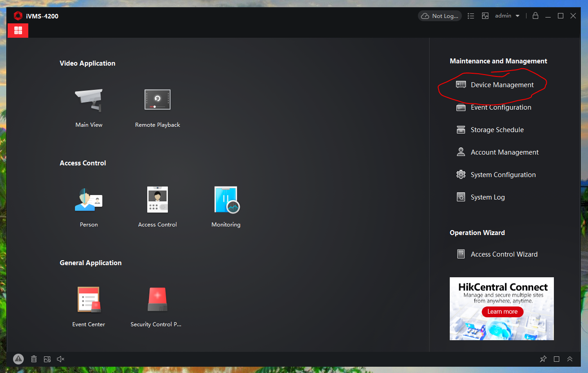
Task: Open Device Management
Action: tap(502, 85)
